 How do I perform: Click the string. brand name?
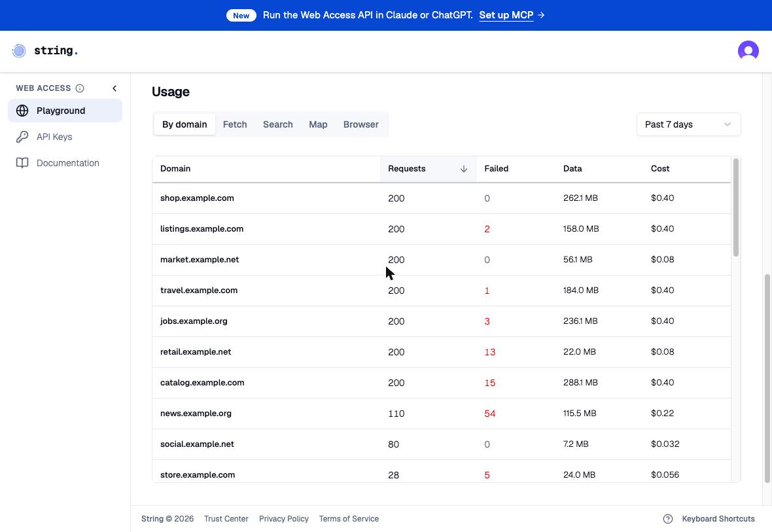point(56,51)
